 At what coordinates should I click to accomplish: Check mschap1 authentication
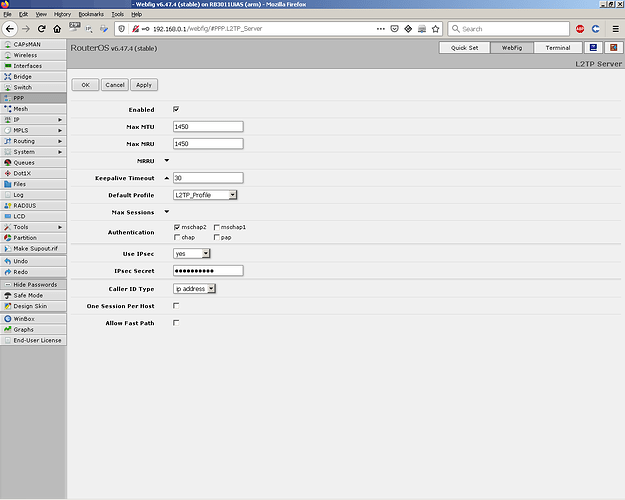click(216, 227)
